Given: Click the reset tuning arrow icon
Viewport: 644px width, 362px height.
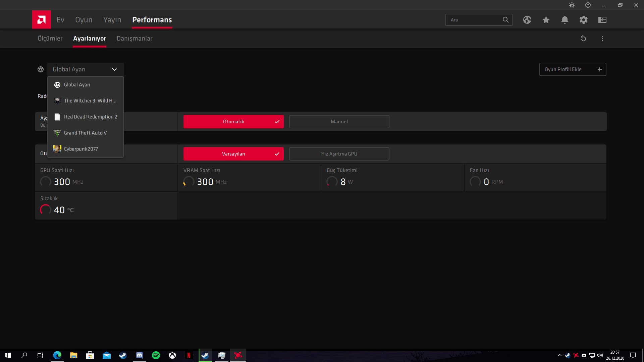Looking at the screenshot, I should click(x=583, y=39).
